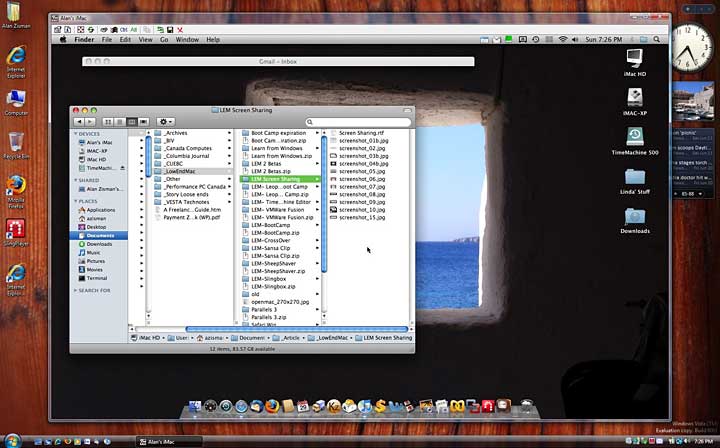
Task: Expand _Archives folder arrow
Action: click(x=229, y=133)
